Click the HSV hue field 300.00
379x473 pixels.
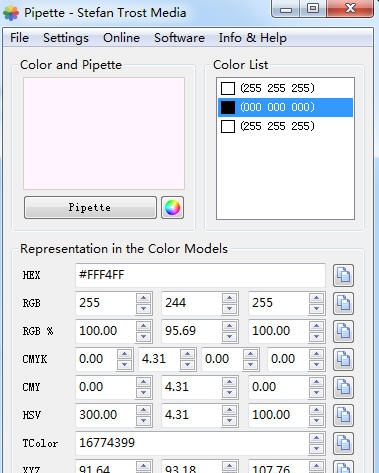point(106,415)
